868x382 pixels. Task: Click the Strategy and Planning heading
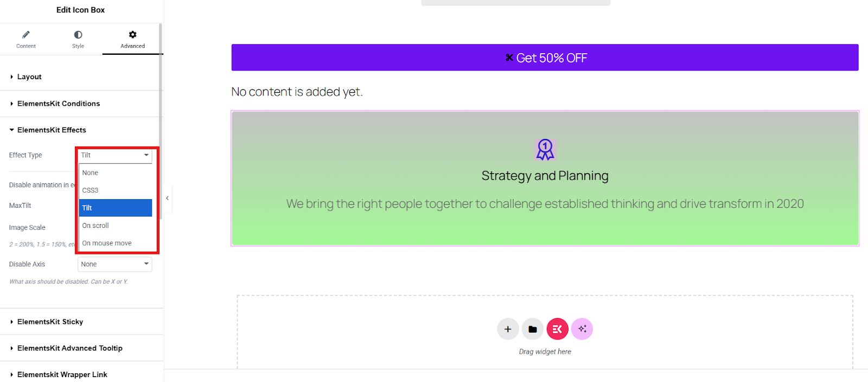pyautogui.click(x=545, y=176)
